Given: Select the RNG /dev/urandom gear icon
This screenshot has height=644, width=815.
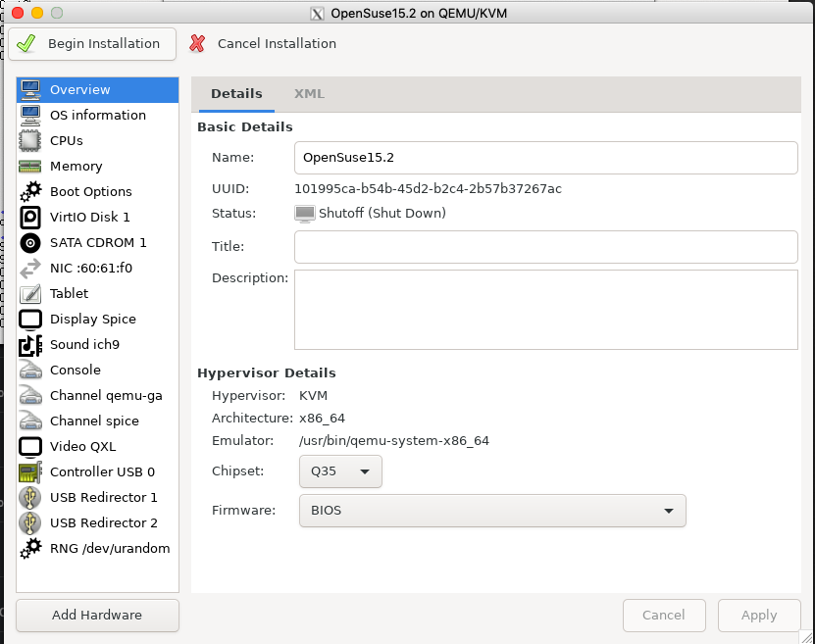Looking at the screenshot, I should coord(30,548).
